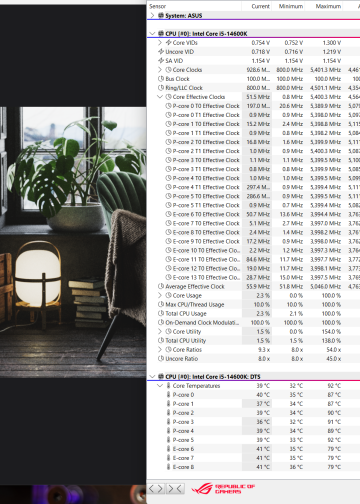
Task: Expand the Core Usage row
Action: 160,295
